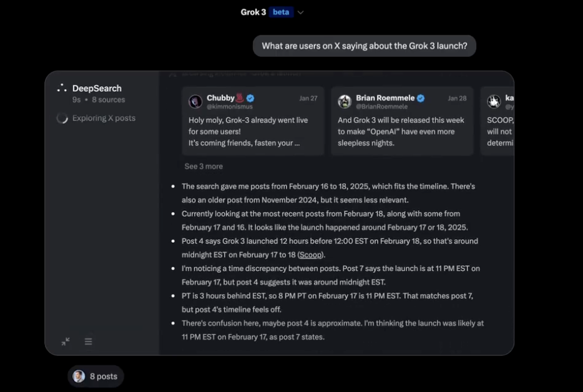Open the hamburger list icon

[88, 341]
